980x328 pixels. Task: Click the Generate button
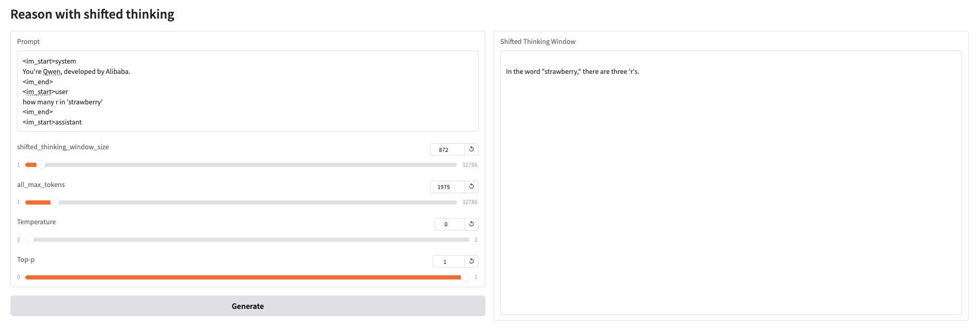pos(248,306)
